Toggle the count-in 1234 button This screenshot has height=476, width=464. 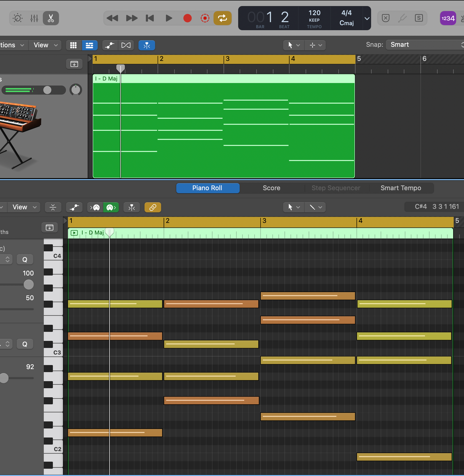coord(448,18)
